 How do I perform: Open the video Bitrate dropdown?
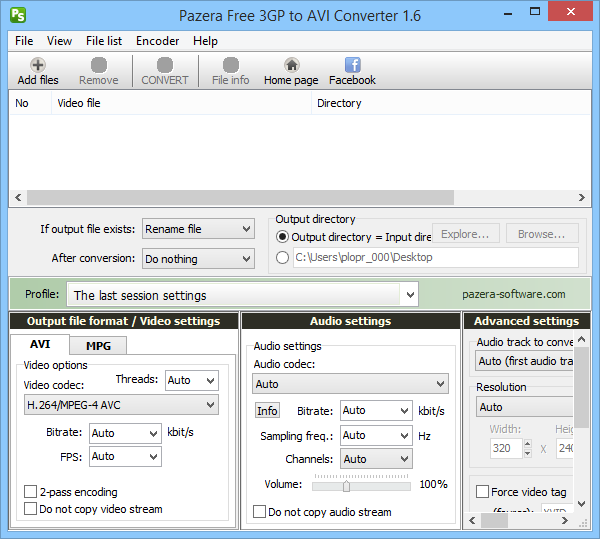125,433
